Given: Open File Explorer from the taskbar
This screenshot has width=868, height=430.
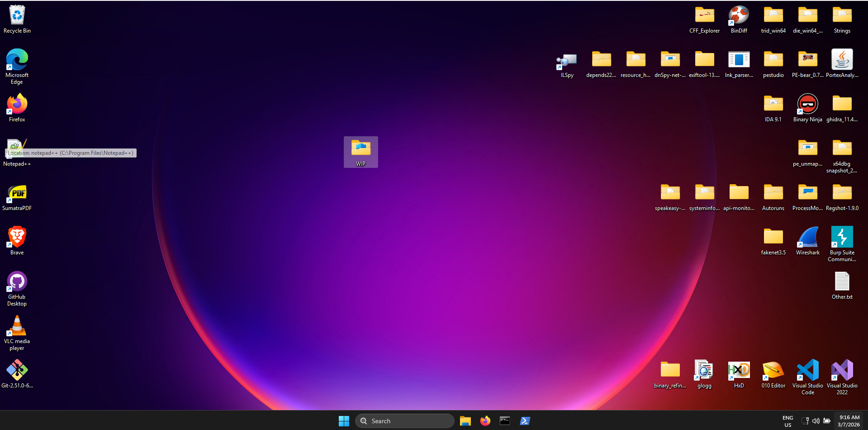Looking at the screenshot, I should point(465,421).
